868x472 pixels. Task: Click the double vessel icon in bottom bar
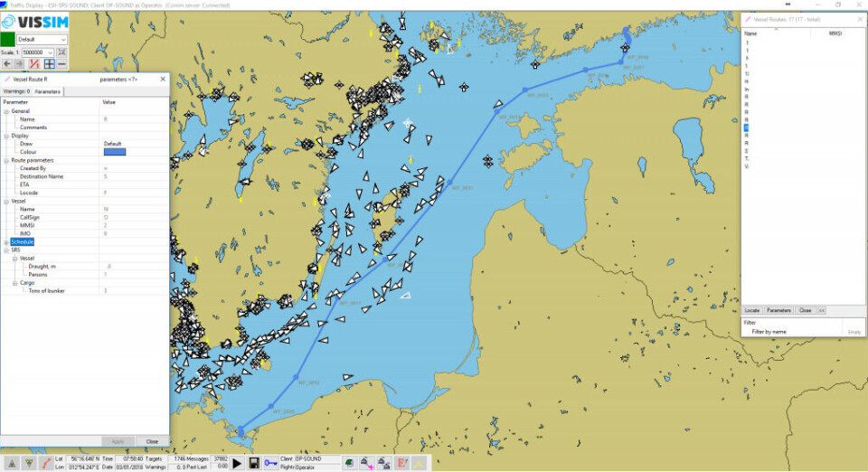(x=384, y=463)
